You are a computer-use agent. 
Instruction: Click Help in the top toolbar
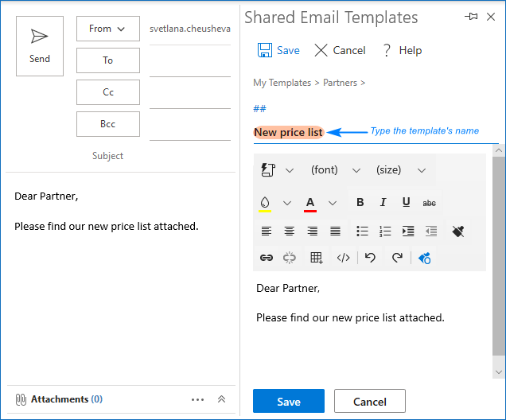click(401, 50)
